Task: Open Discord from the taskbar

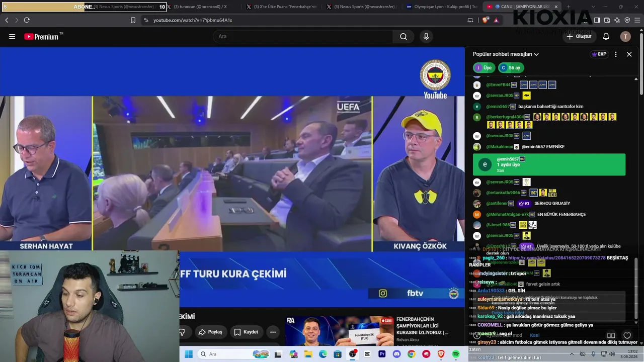Action: tap(396, 354)
